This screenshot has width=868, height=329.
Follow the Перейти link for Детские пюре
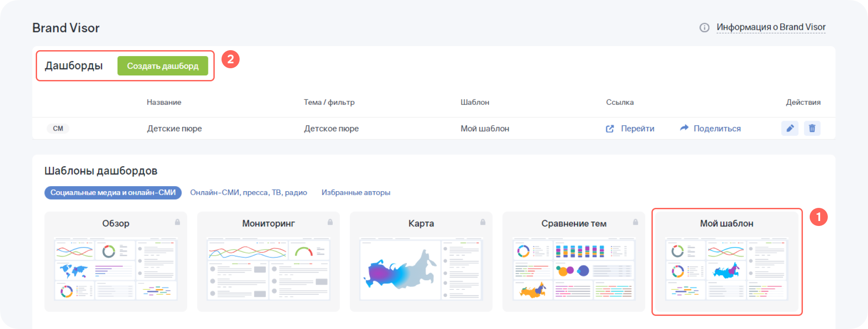637,129
